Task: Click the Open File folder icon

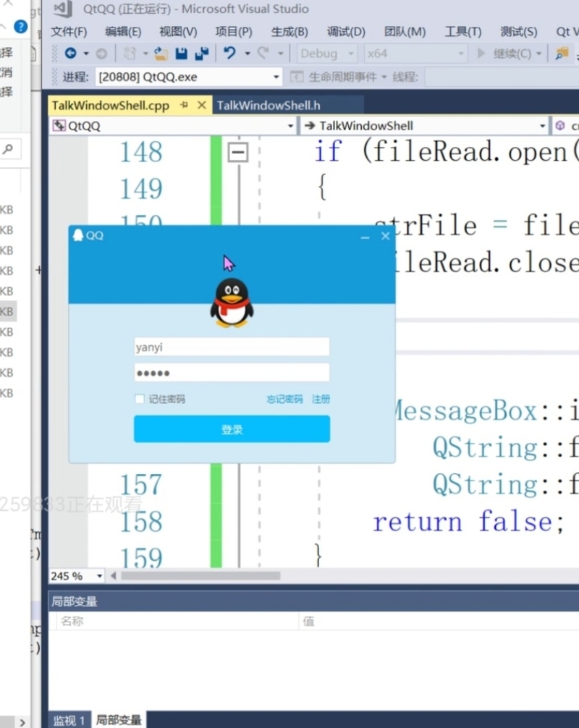Action: click(161, 54)
